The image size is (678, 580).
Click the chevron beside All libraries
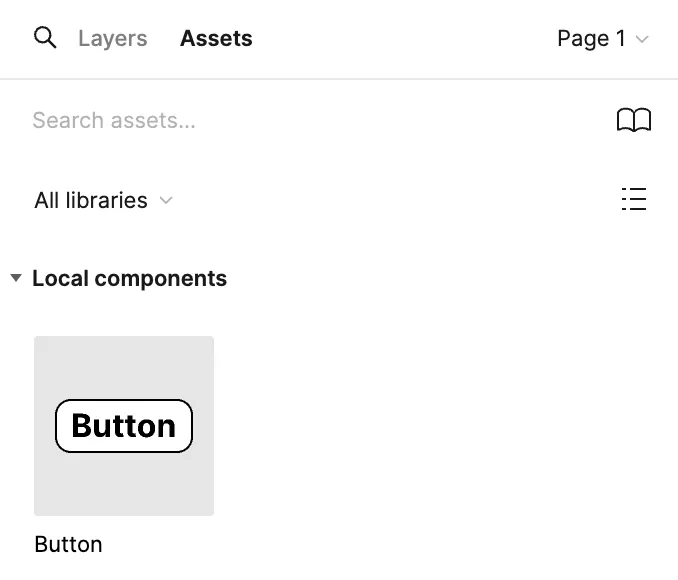(x=166, y=200)
